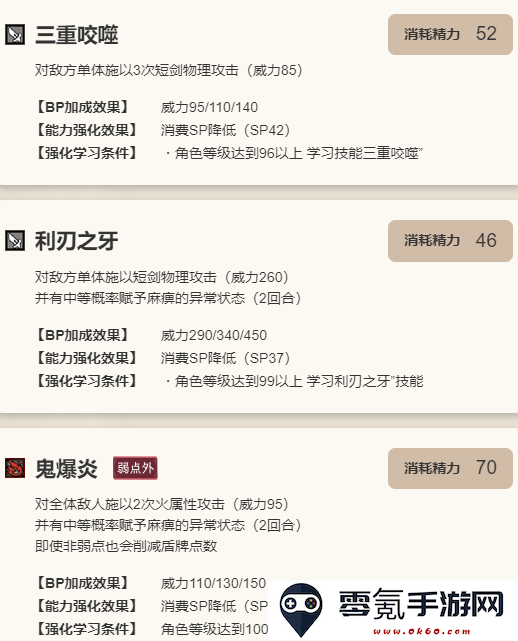Click 即使非弱点也会削减盾牌点数 description line
This screenshot has height=641, width=518.
(x=126, y=546)
